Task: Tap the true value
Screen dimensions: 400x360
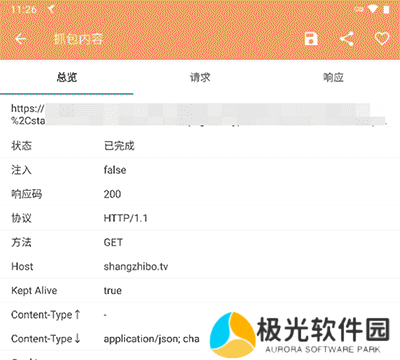Action: [x=113, y=291]
